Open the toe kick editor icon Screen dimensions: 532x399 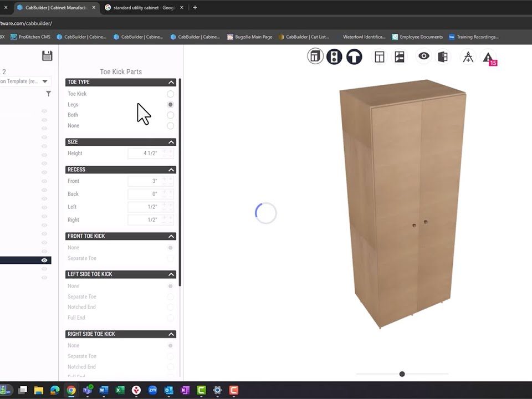tap(354, 56)
